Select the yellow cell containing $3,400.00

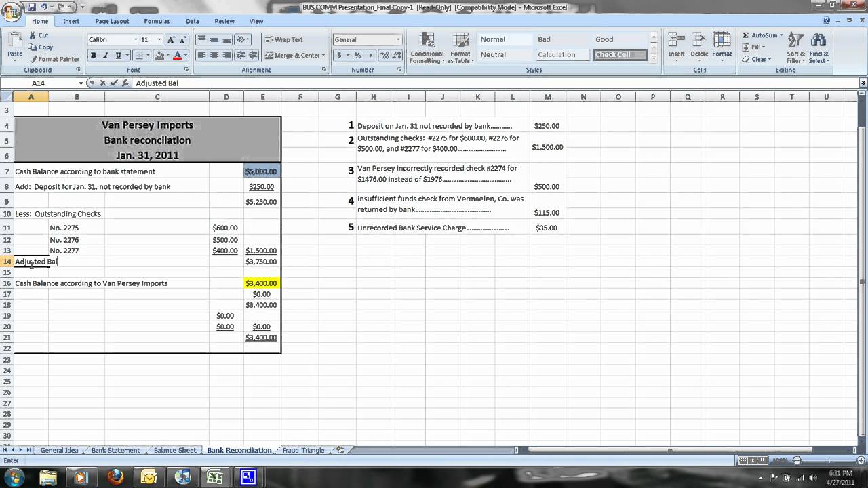pyautogui.click(x=261, y=283)
